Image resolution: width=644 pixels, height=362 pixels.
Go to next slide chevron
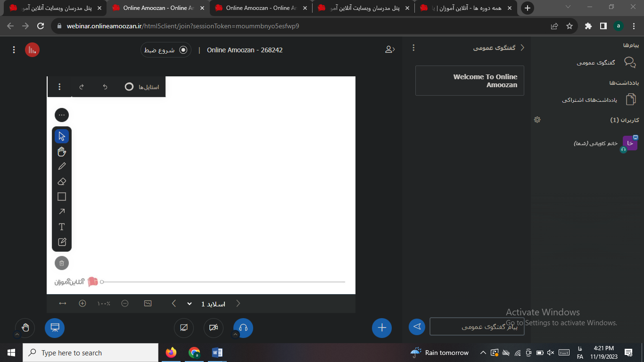point(238,304)
